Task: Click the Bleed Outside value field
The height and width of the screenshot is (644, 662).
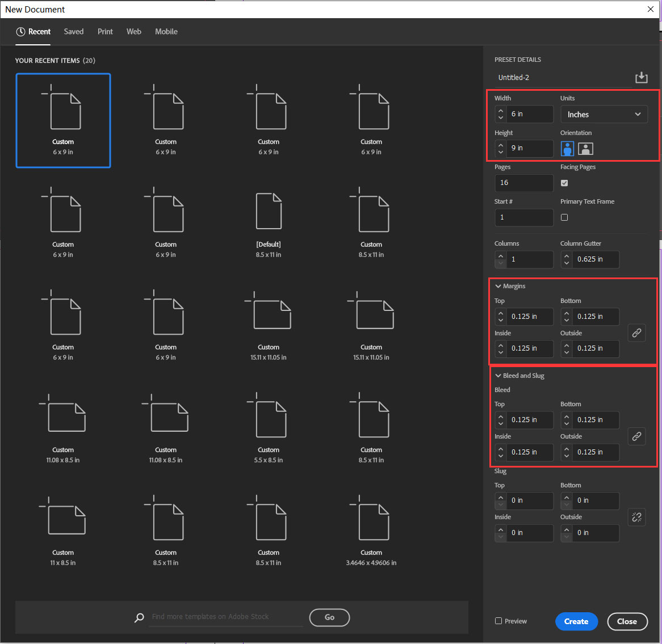Action: [596, 452]
